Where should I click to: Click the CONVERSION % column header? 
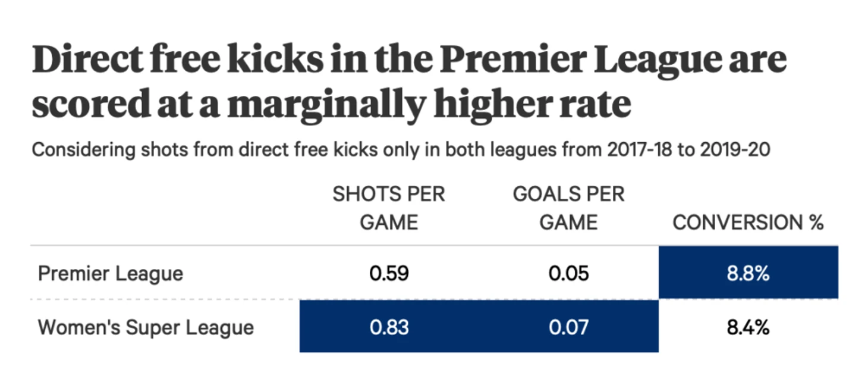coord(748,223)
